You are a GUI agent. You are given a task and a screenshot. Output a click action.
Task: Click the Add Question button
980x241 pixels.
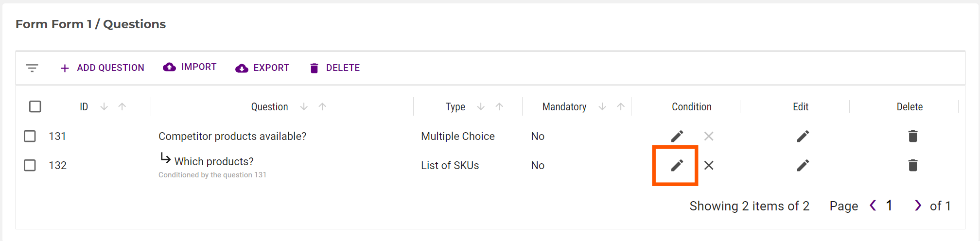pyautogui.click(x=102, y=68)
